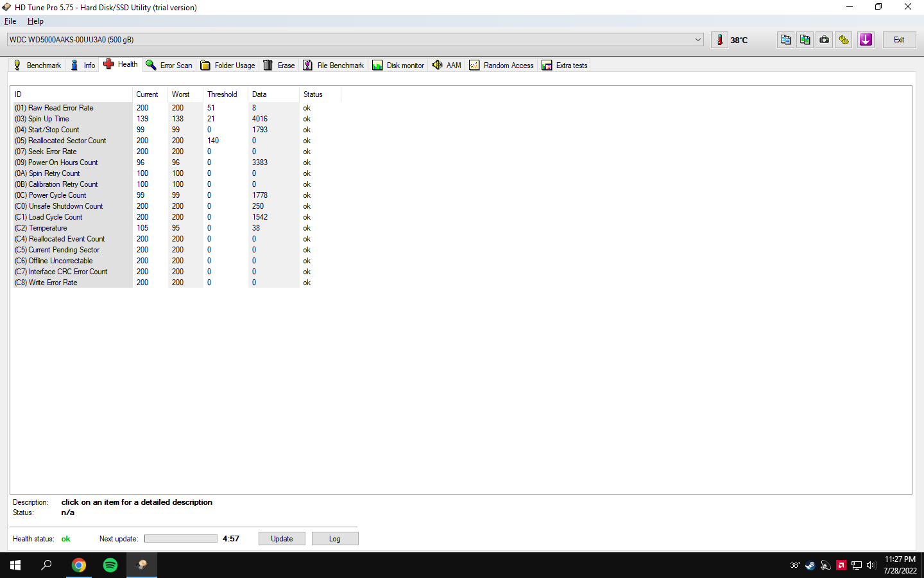The height and width of the screenshot is (578, 924).
Task: Minimize to tray with purple arrow icon
Action: pos(866,40)
